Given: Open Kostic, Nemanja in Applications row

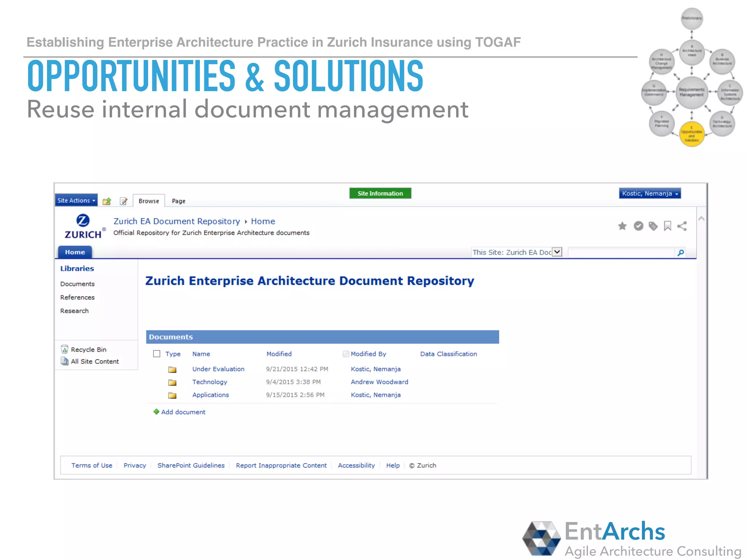Looking at the screenshot, I should pos(376,395).
